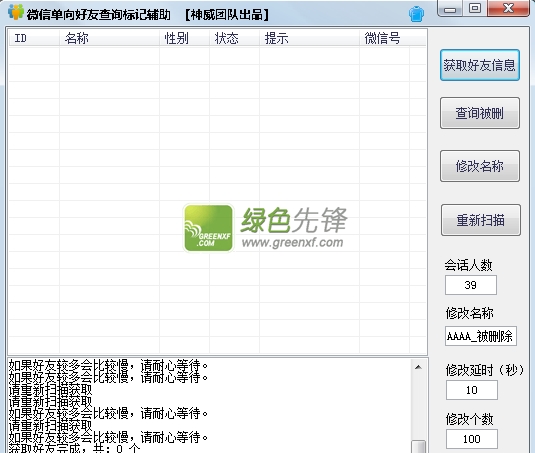Click the 会话人数 label

[468, 265]
